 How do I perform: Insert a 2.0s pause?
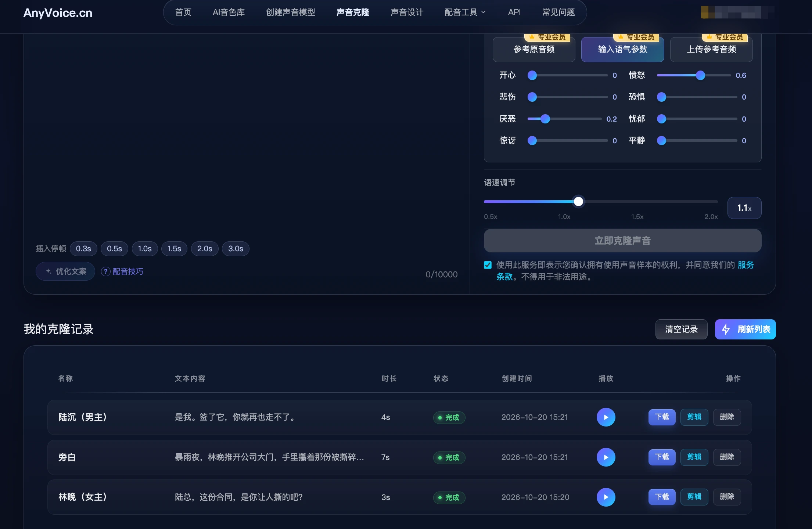[x=205, y=249]
